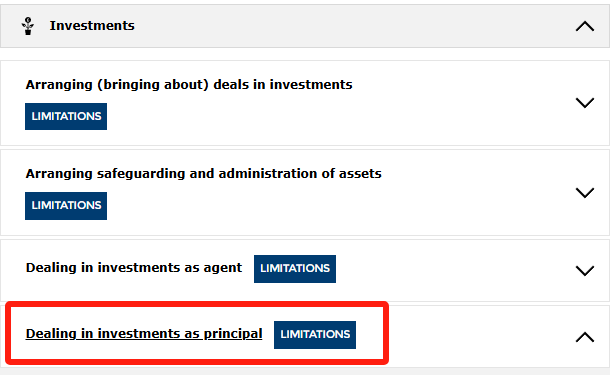Image resolution: width=611 pixels, height=375 pixels.
Task: Click LIMITATIONS badge under Arranging deals in investments
Action: point(66,116)
